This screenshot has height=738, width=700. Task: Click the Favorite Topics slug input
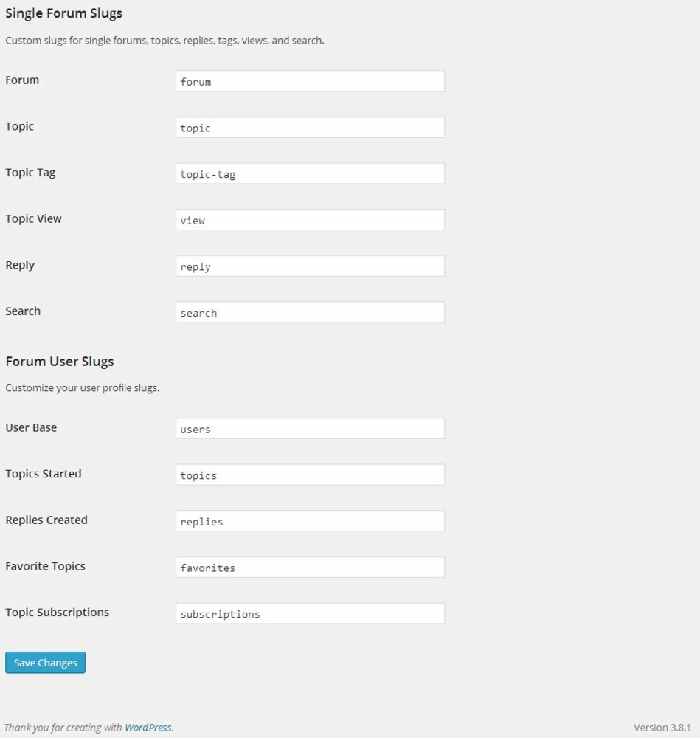click(x=310, y=568)
